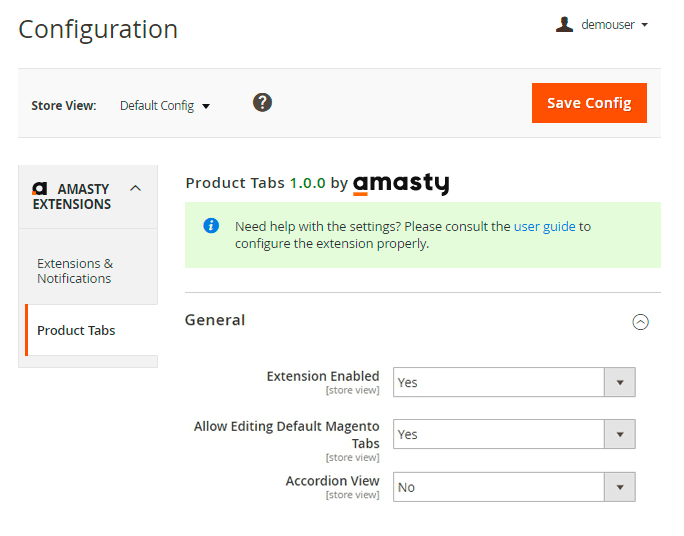The image size is (684, 536).
Task: Open Allow Editing Default Magento Tabs dropdown
Action: (514, 434)
